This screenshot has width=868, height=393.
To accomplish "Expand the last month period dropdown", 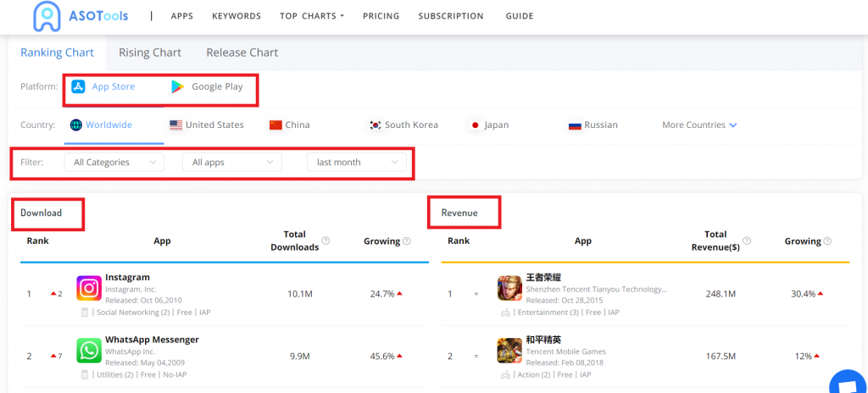I will pos(356,162).
